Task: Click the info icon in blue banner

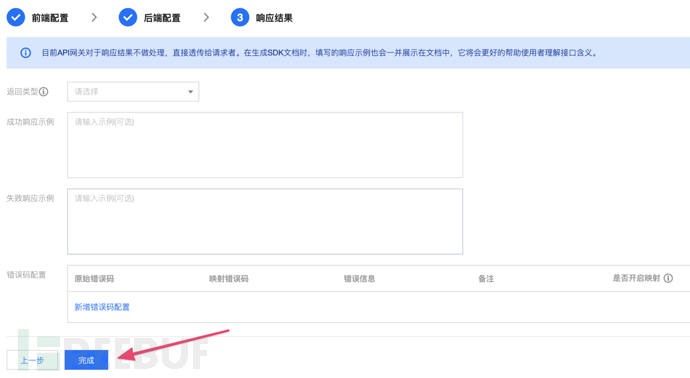Action: tap(26, 53)
